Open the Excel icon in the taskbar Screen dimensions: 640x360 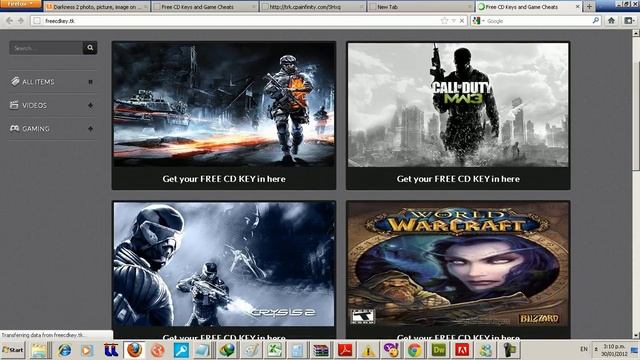(x=274, y=350)
